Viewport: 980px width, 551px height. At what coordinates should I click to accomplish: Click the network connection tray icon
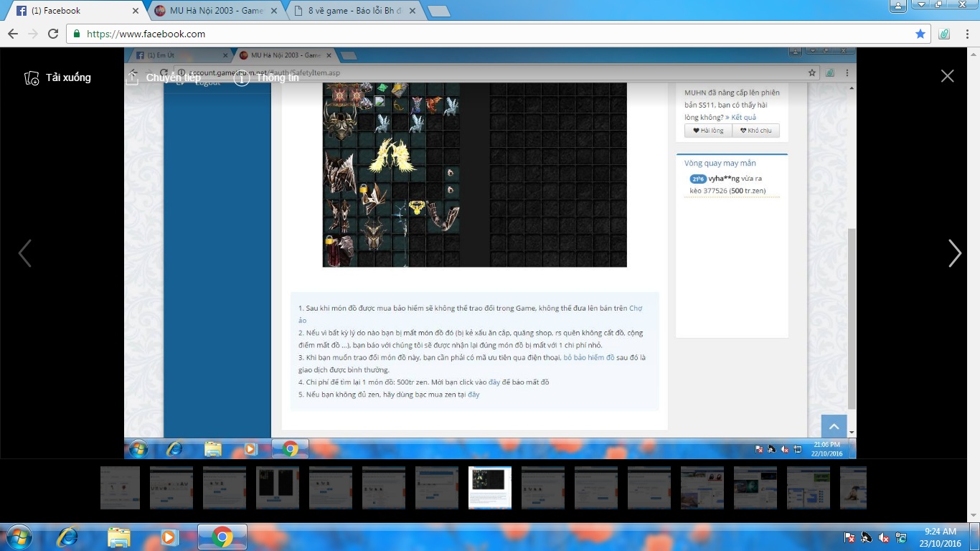pos(901,537)
